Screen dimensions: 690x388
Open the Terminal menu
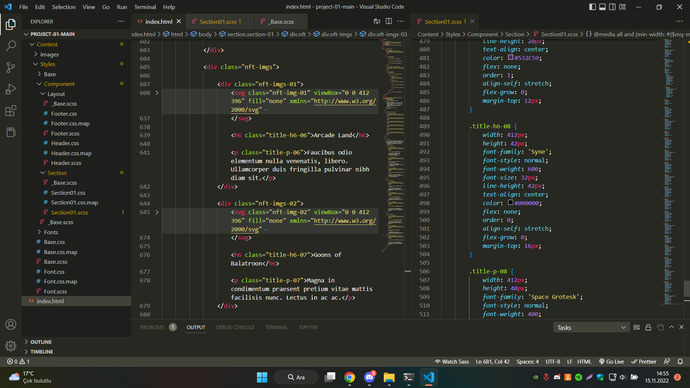pyautogui.click(x=145, y=7)
